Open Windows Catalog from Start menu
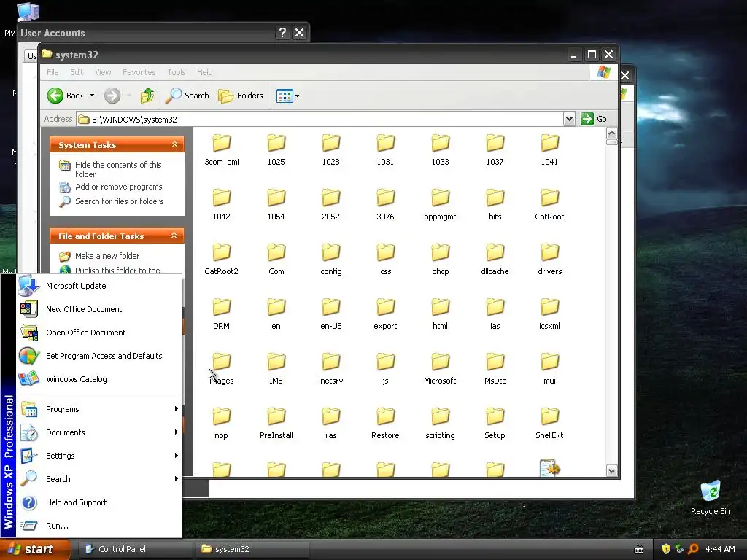747x560 pixels. tap(99, 379)
